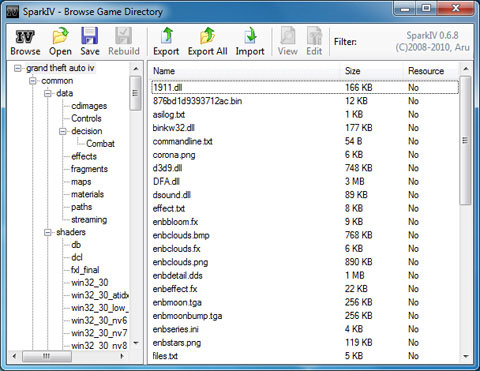Select the dcl shader folder
Image resolution: width=480 pixels, height=371 pixels.
[77, 257]
